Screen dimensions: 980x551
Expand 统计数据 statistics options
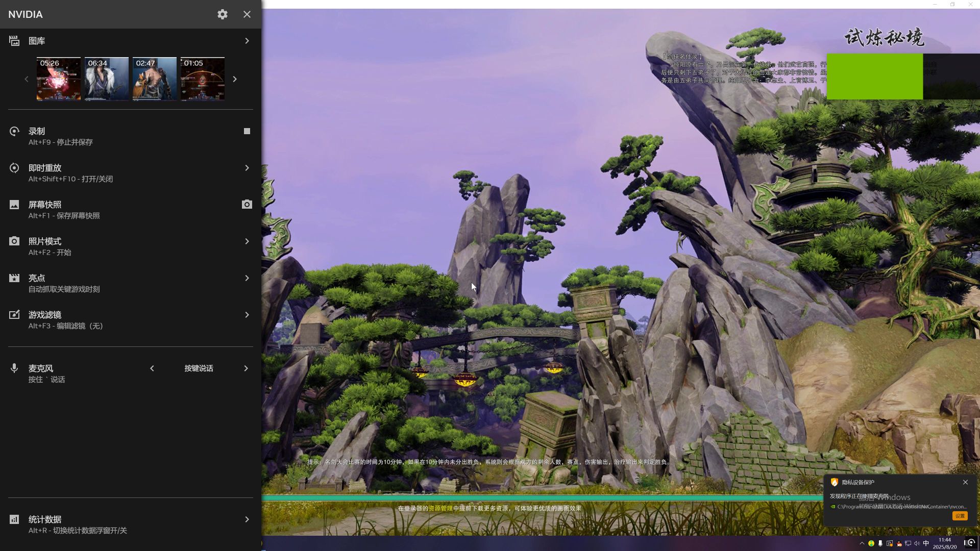247,519
